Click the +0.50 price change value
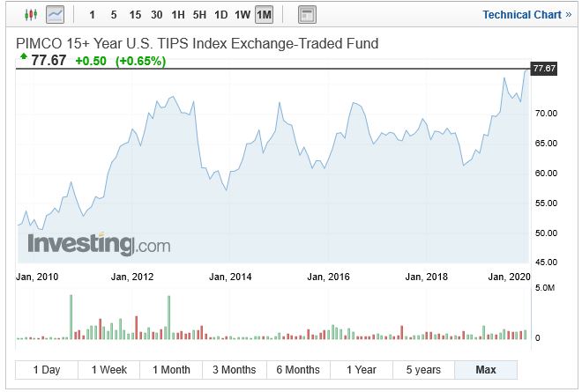The width and height of the screenshot is (582, 392). (91, 61)
